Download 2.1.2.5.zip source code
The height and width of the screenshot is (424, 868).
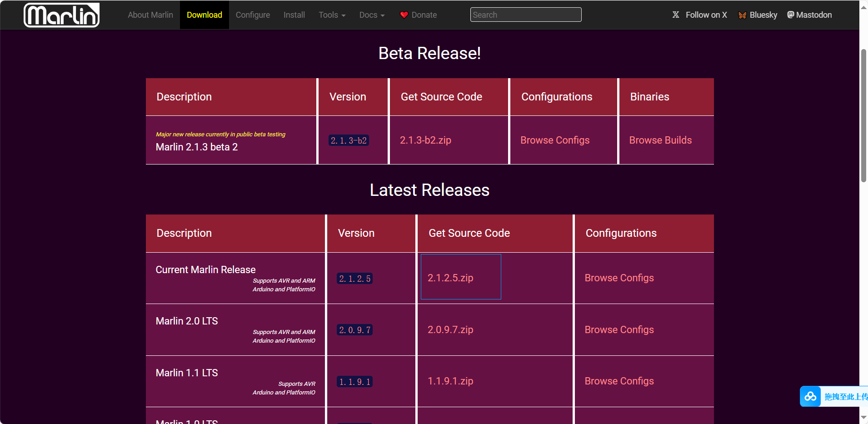450,278
